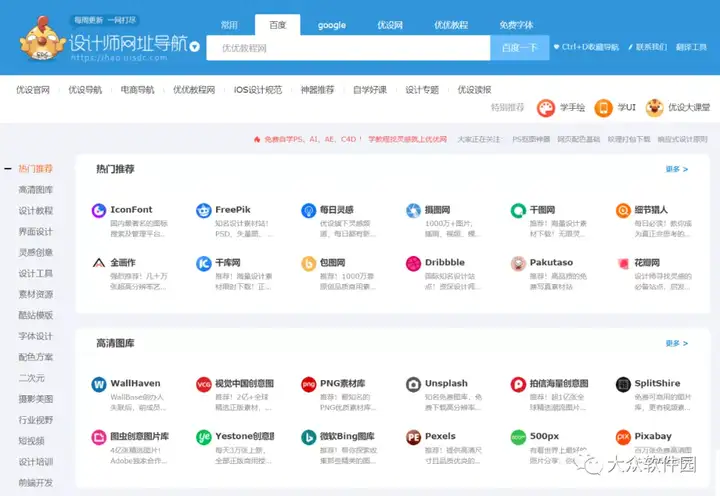Switch to the 常用 search tab
720x496 pixels.
229,25
